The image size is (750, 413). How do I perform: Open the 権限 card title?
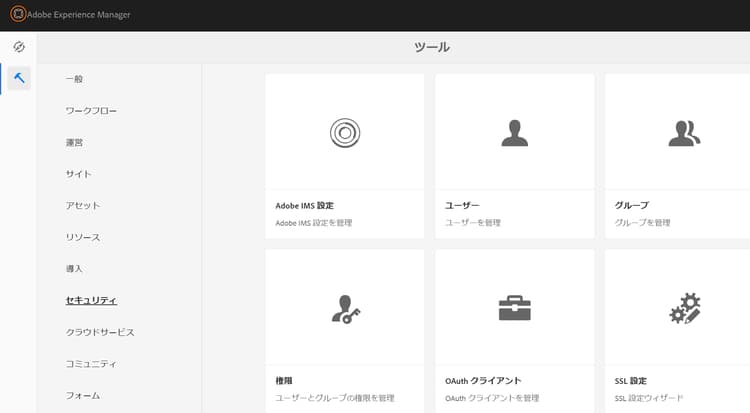pos(284,380)
